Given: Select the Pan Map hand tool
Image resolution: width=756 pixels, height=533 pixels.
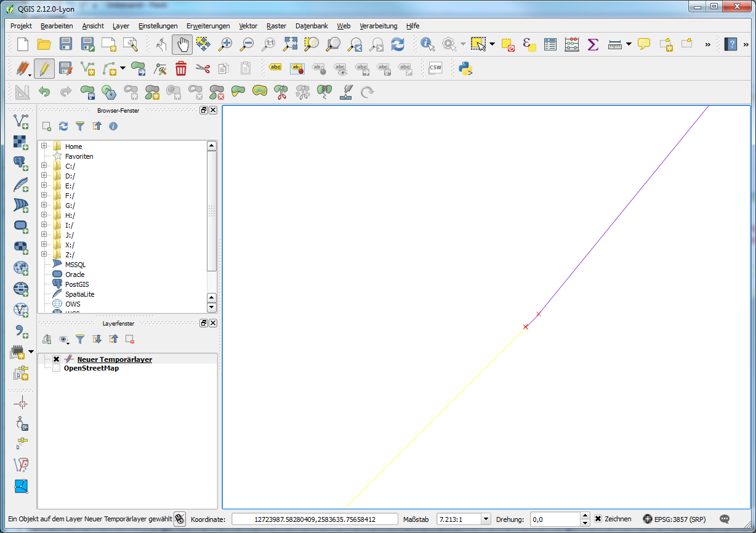Looking at the screenshot, I should [182, 44].
